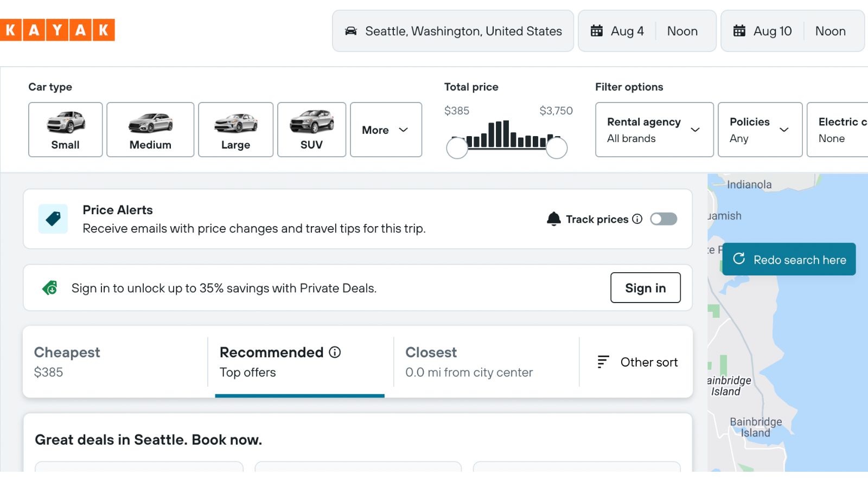Click the KAYAK logo
This screenshot has height=488, width=868.
pyautogui.click(x=57, y=30)
